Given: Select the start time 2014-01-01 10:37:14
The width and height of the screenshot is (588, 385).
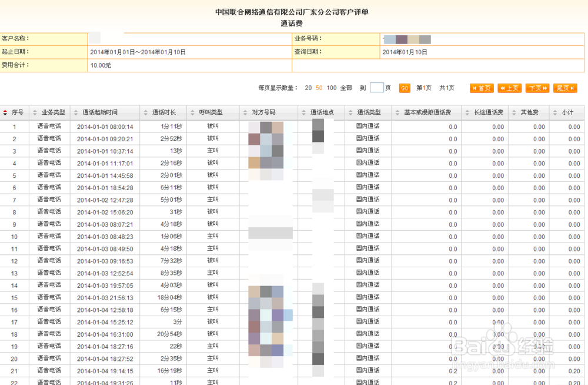Looking at the screenshot, I should click(105, 151).
